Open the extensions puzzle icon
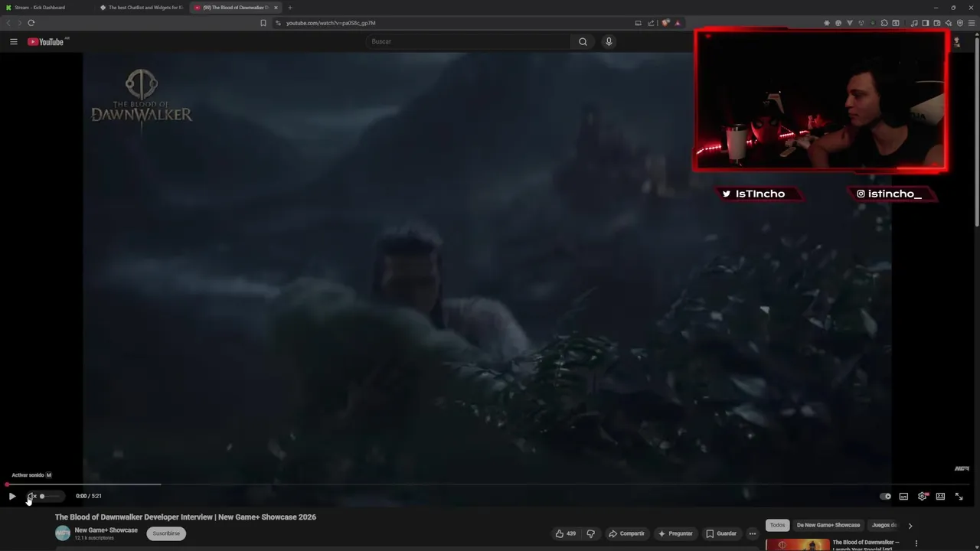 click(884, 23)
